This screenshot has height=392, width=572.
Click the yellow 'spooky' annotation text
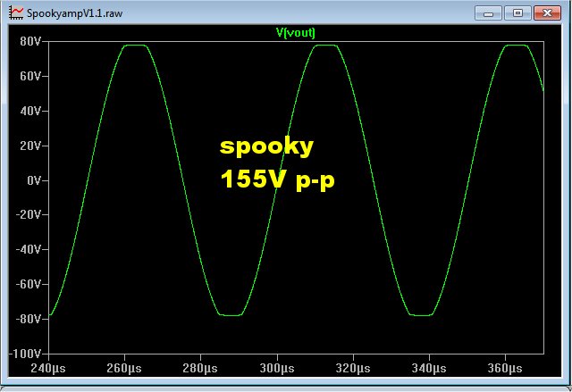(x=266, y=147)
